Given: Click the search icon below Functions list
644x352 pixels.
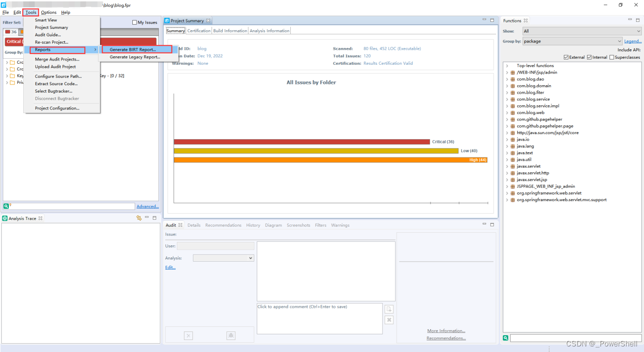Looking at the screenshot, I should click(506, 338).
